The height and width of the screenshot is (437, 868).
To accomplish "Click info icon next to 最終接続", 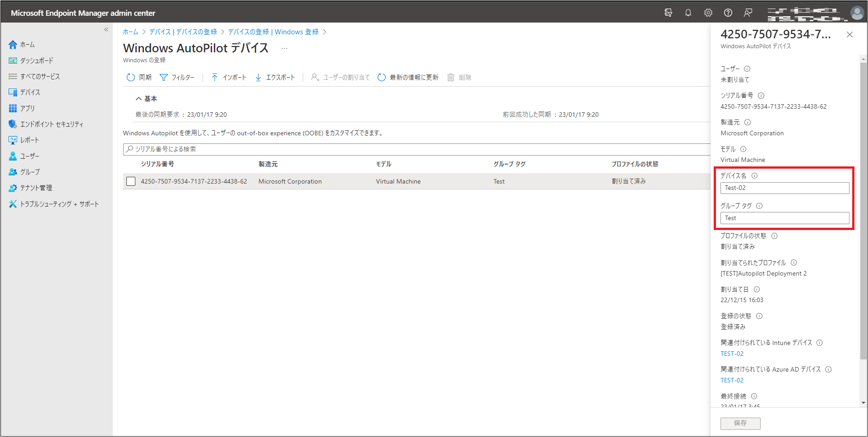I will 754,396.
